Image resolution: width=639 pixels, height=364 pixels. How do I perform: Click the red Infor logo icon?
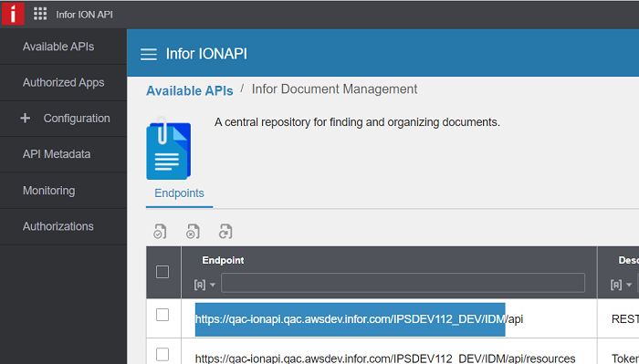coord(13,14)
